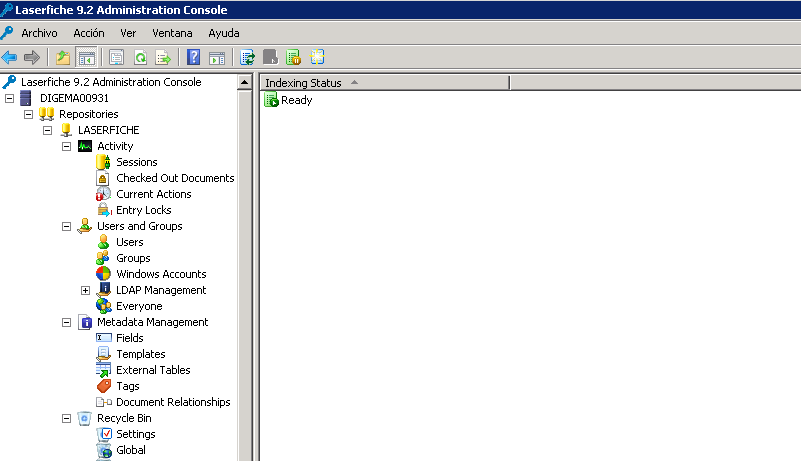Viewport: 801px width, 461px height.
Task: Collapse the Activity node
Action: coord(66,146)
